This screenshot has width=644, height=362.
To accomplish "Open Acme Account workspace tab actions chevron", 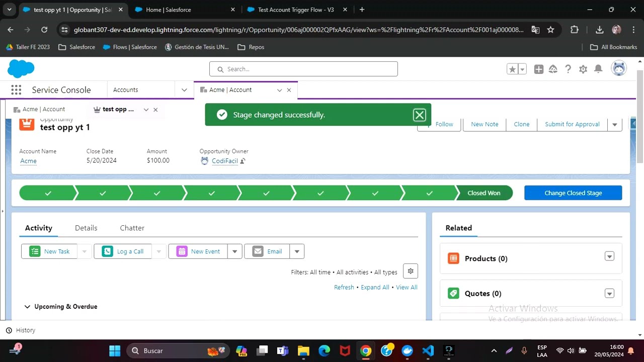I will tap(279, 90).
